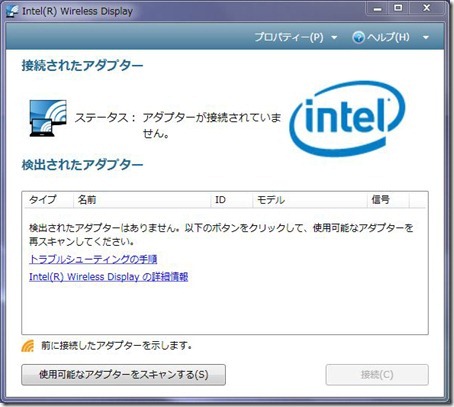Image resolution: width=454 pixels, height=407 pixels.
Task: Click the 前に接続したアダプターを示します legend text
Action: [116, 346]
